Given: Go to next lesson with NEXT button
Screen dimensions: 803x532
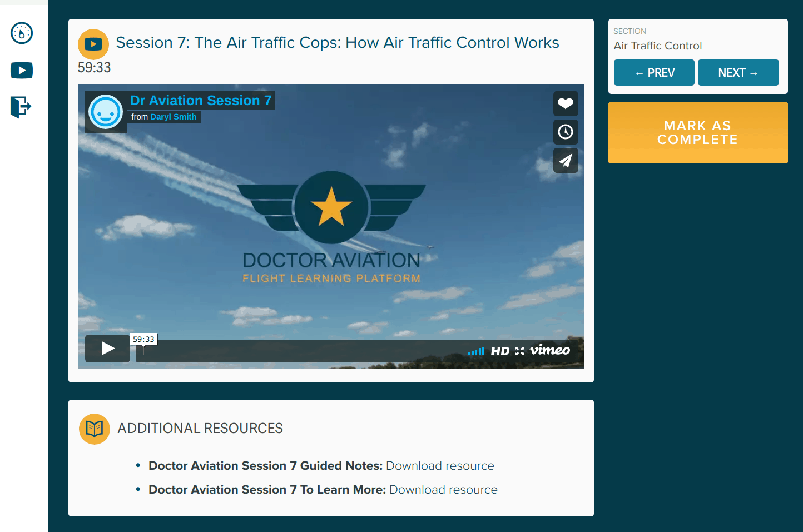Looking at the screenshot, I should (738, 73).
